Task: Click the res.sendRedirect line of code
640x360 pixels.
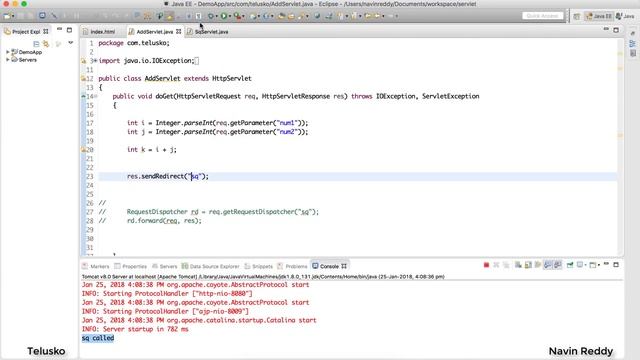Action: (168, 176)
